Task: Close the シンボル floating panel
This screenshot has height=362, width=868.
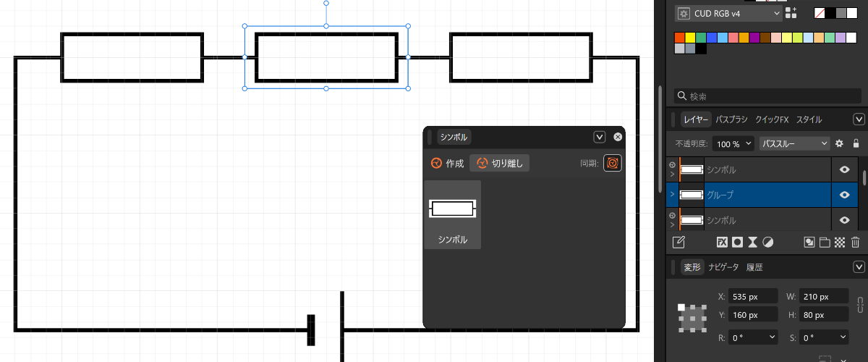Action: pyautogui.click(x=618, y=137)
